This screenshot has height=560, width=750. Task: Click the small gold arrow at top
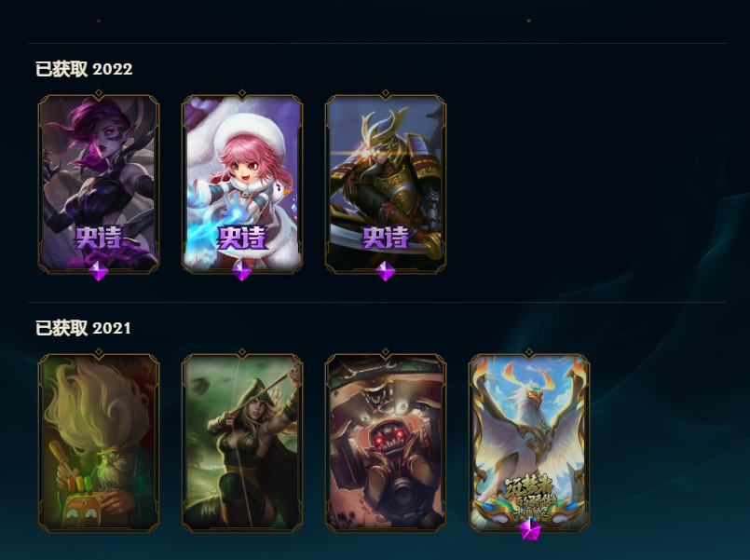pyautogui.click(x=528, y=20)
